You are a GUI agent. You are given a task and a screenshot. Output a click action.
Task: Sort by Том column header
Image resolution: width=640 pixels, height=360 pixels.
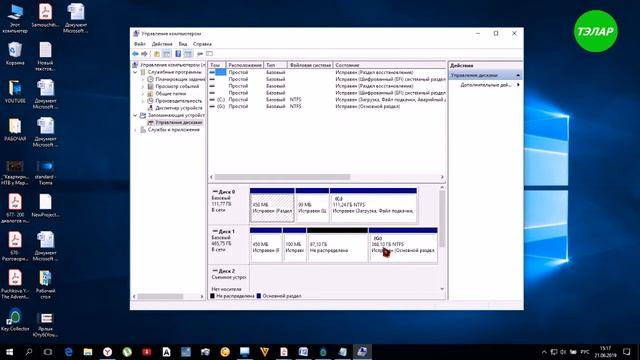tap(217, 65)
